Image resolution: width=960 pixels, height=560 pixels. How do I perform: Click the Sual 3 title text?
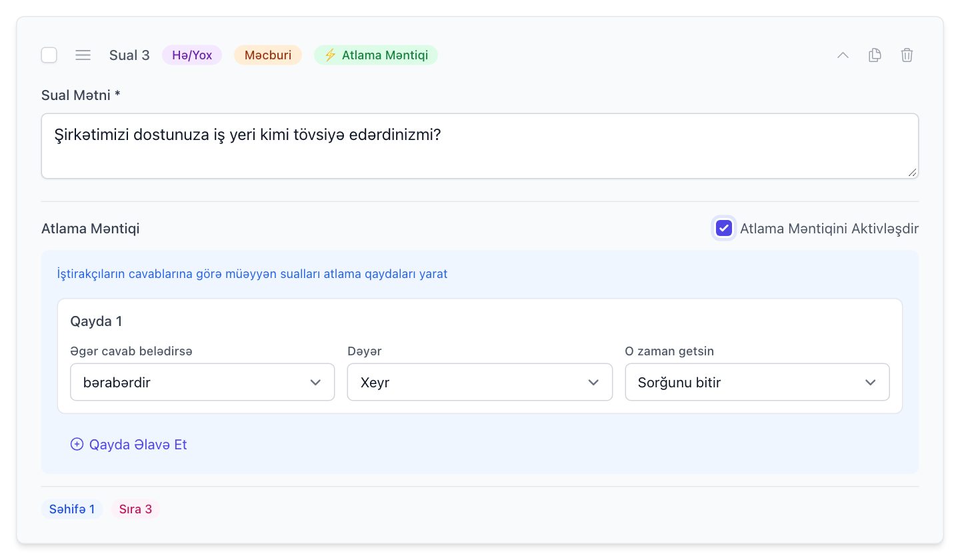point(129,55)
